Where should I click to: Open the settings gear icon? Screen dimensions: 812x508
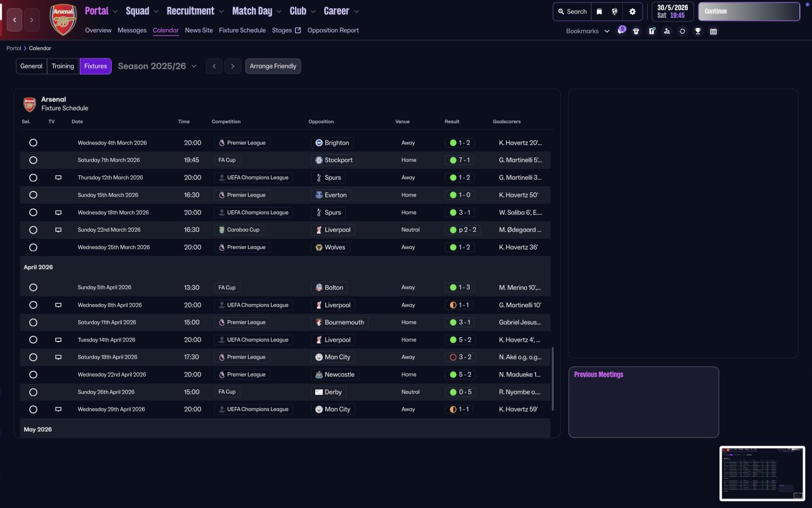(632, 11)
